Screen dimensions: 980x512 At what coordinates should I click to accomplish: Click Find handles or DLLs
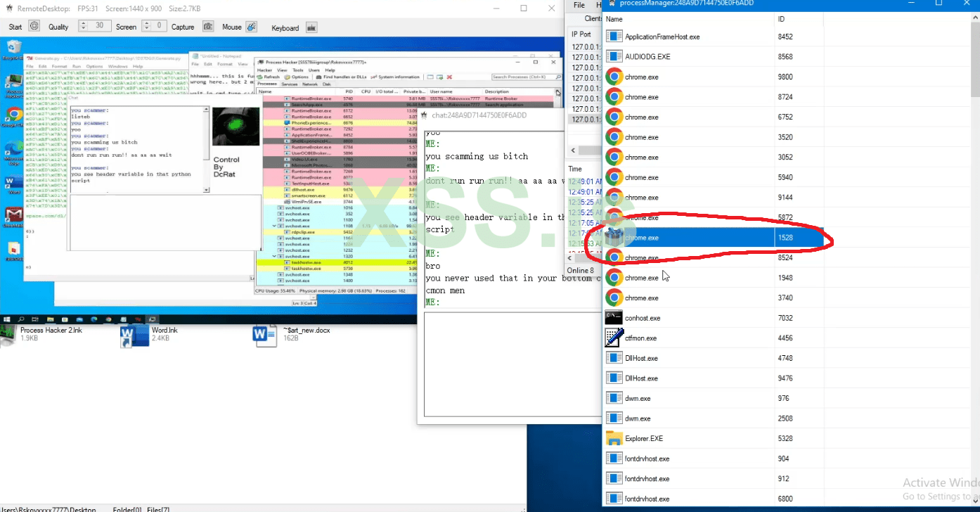(x=342, y=77)
